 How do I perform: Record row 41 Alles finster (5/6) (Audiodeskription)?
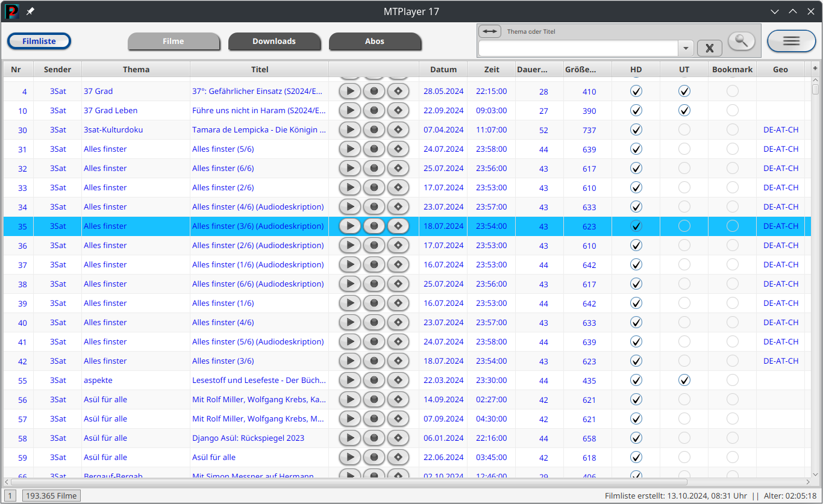[374, 342]
